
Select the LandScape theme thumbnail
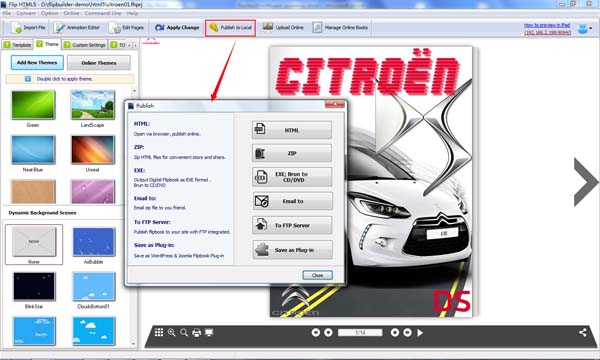click(x=93, y=105)
